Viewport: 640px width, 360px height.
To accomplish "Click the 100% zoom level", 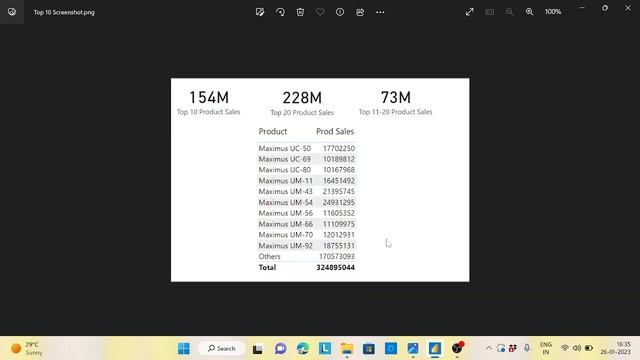I will point(553,12).
